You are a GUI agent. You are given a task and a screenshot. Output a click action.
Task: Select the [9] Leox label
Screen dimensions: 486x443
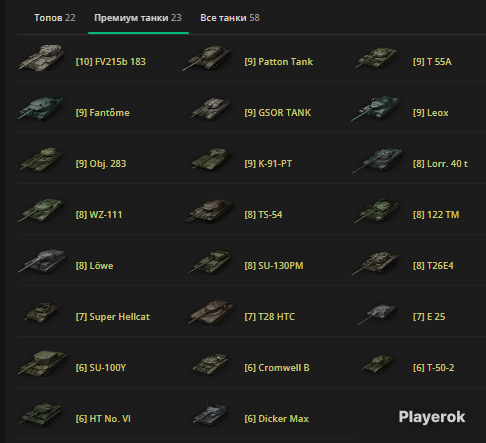pos(431,113)
